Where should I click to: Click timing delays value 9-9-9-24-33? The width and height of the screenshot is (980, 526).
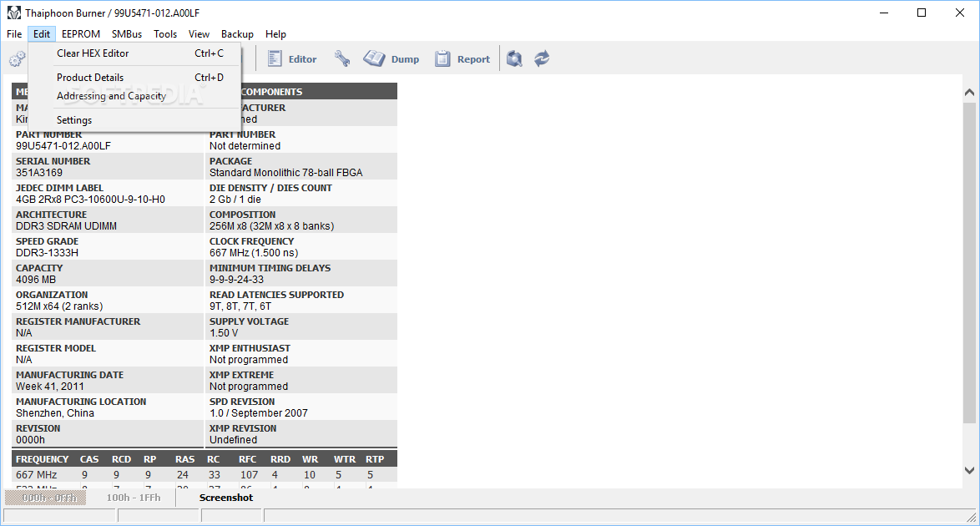pos(236,280)
